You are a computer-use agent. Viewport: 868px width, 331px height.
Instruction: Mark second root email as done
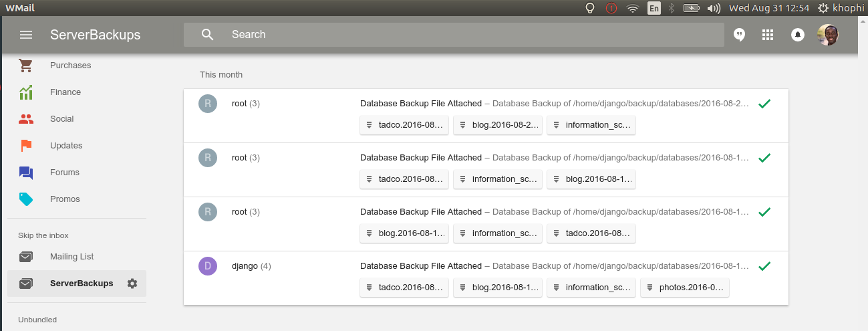click(765, 158)
